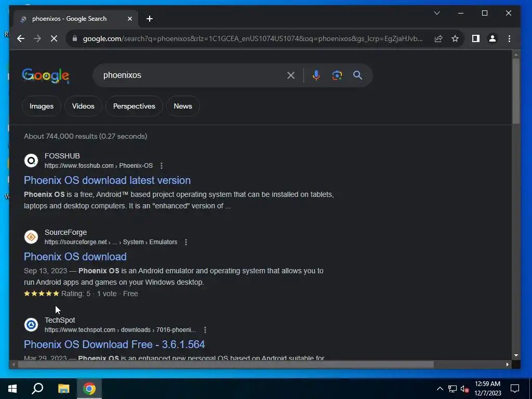Share this page icon in address bar

tap(438, 38)
